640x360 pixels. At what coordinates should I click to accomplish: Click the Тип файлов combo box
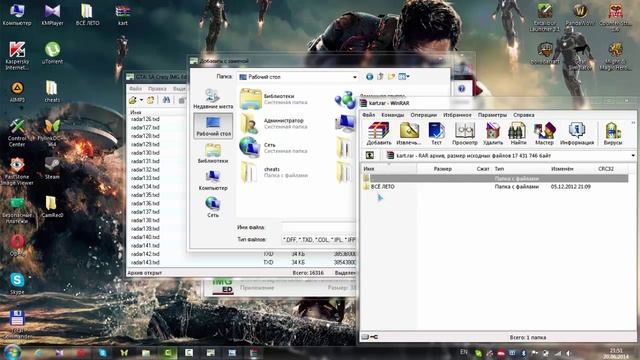319,240
